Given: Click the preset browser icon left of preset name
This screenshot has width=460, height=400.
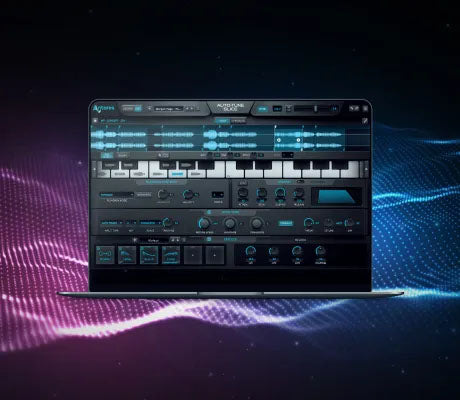Looking at the screenshot, I should tap(149, 108).
